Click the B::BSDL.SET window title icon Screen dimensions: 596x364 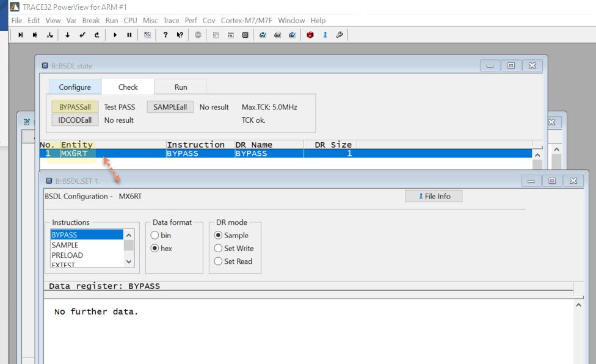[x=49, y=181]
